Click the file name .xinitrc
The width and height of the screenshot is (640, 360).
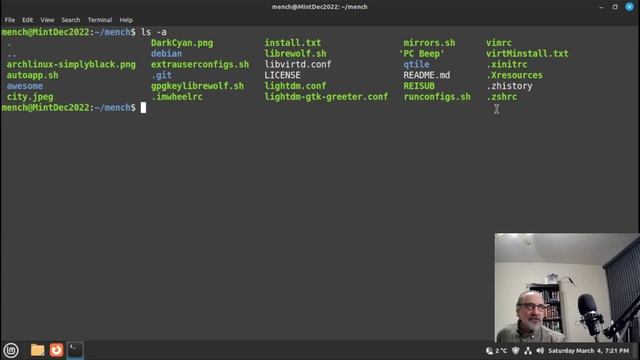[507, 64]
